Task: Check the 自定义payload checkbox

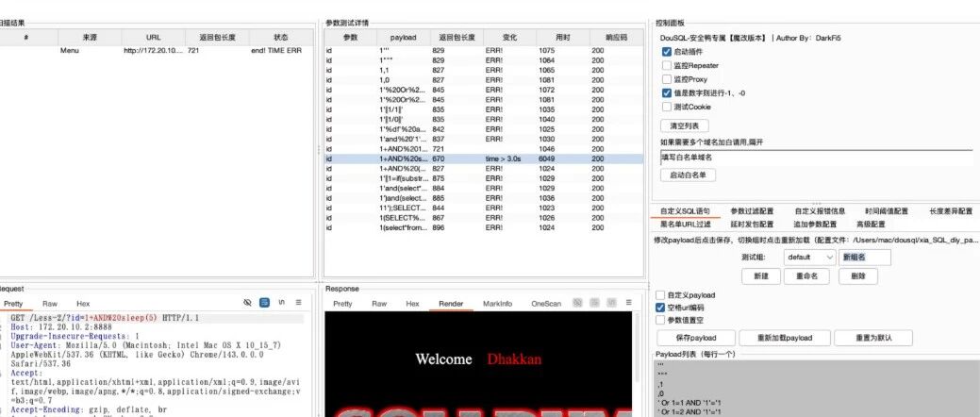Action: [660, 295]
